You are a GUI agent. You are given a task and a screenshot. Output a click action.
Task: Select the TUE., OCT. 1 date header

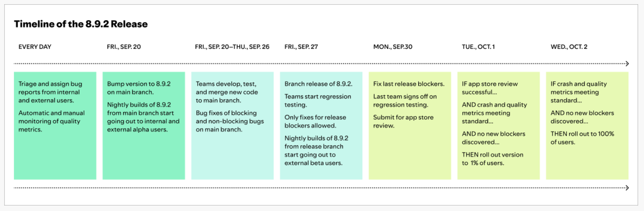click(478, 47)
